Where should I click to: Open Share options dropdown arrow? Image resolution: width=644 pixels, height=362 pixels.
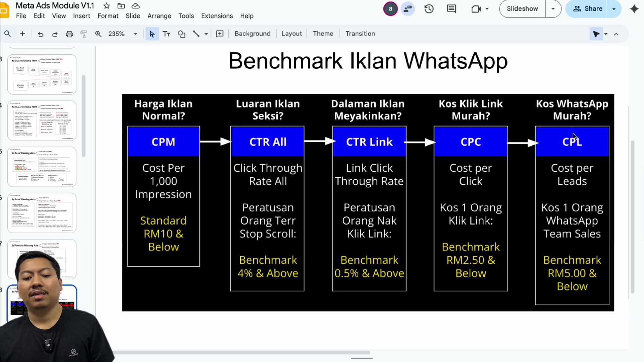click(614, 9)
